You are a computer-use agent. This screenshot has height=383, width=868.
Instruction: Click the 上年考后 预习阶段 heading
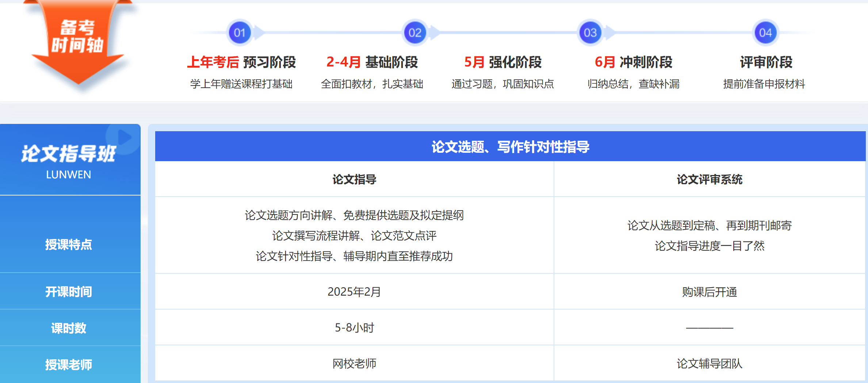point(241,62)
